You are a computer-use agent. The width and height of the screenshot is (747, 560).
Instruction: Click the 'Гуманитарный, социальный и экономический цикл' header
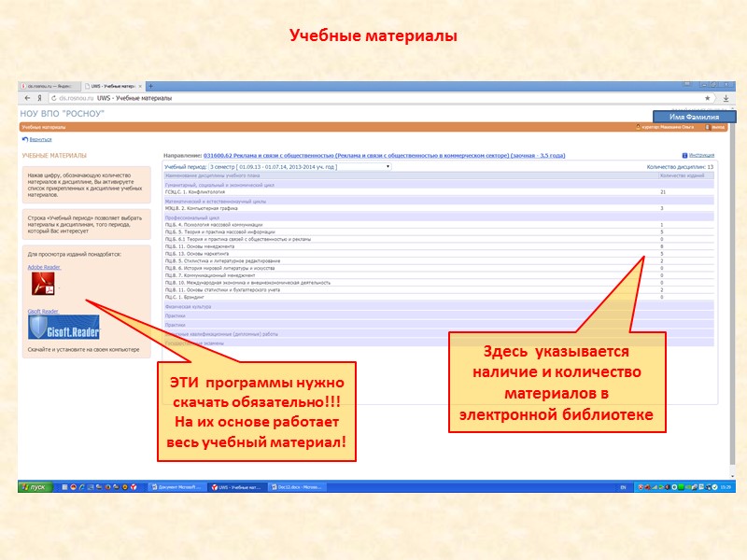coord(438,185)
